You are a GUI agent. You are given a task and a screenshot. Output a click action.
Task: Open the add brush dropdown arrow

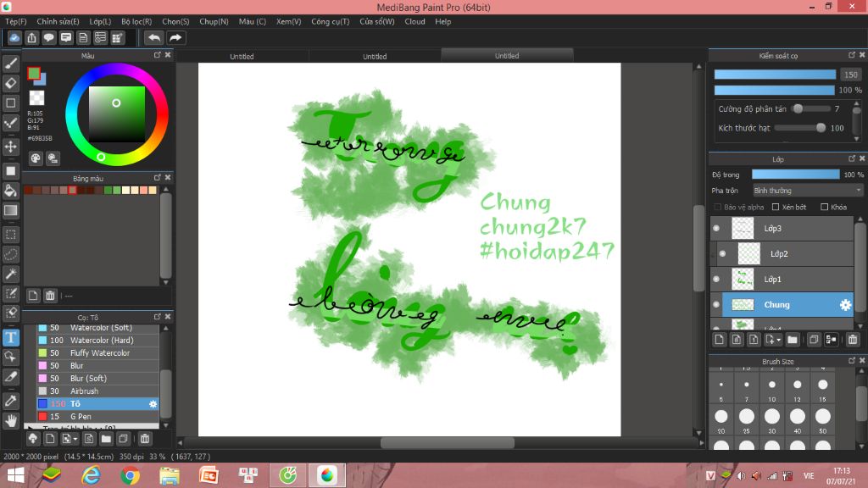click(x=75, y=439)
